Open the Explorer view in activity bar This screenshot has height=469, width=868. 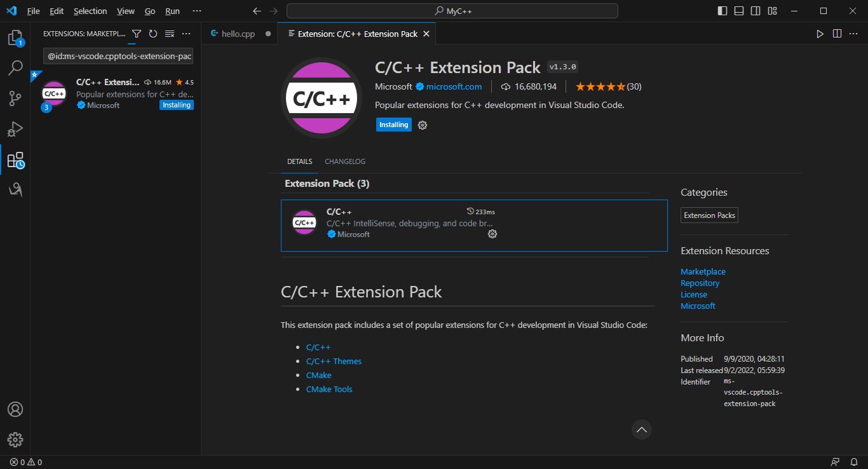[x=15, y=38]
